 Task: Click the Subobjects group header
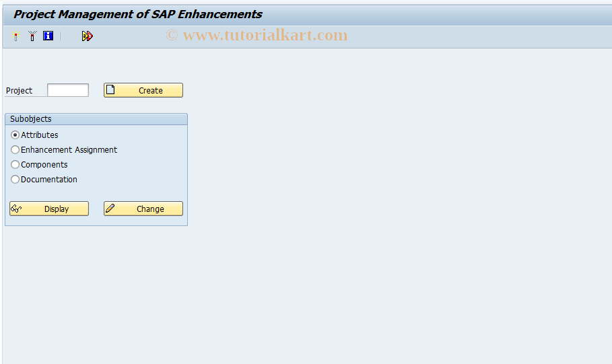click(96, 119)
